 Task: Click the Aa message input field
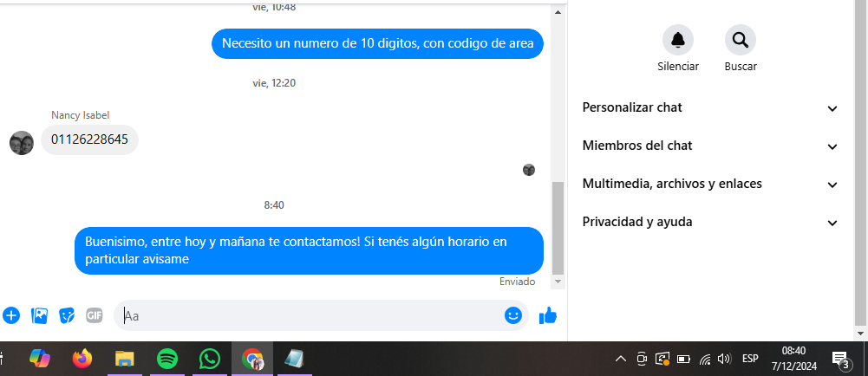[310, 315]
